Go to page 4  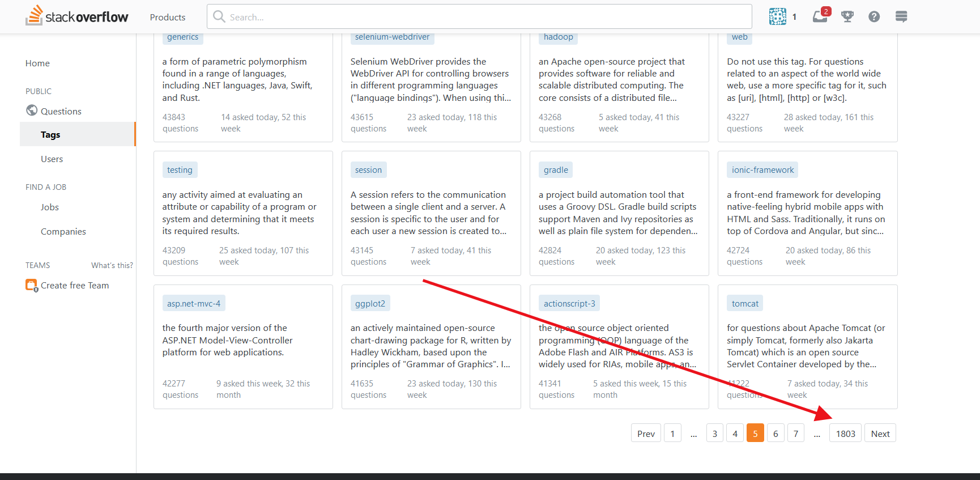[735, 434]
